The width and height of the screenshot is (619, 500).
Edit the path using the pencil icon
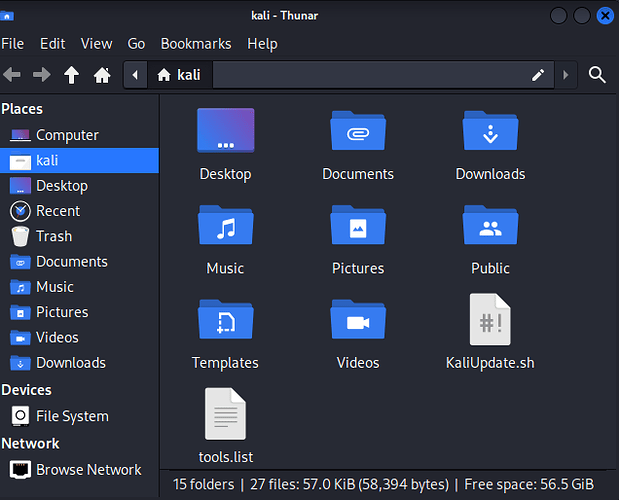click(x=538, y=75)
